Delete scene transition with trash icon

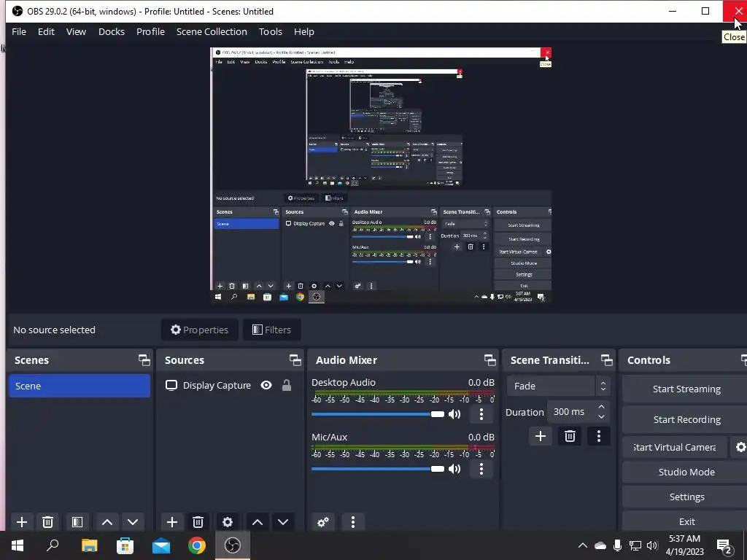pos(570,436)
